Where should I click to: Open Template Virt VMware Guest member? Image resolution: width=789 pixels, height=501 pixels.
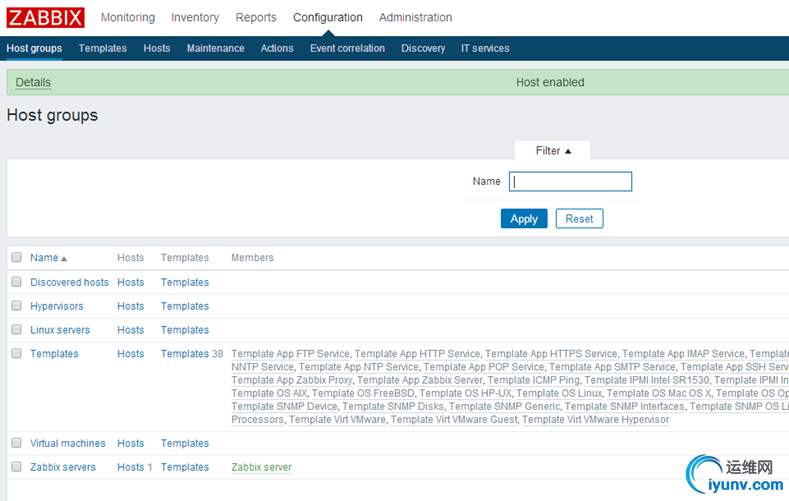click(x=454, y=419)
